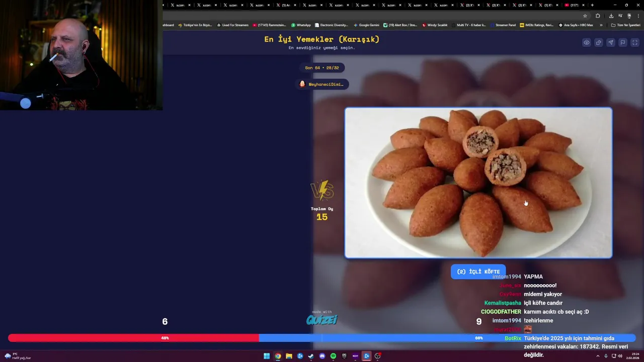Open Spotify from the taskbar

[333, 356]
